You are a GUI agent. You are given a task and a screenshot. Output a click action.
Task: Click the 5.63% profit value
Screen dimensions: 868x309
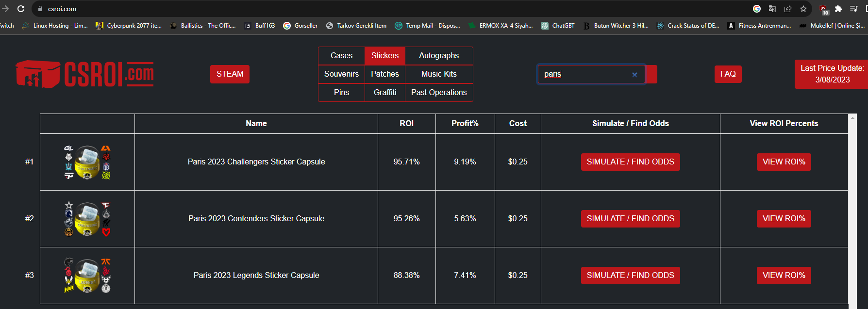pos(465,219)
